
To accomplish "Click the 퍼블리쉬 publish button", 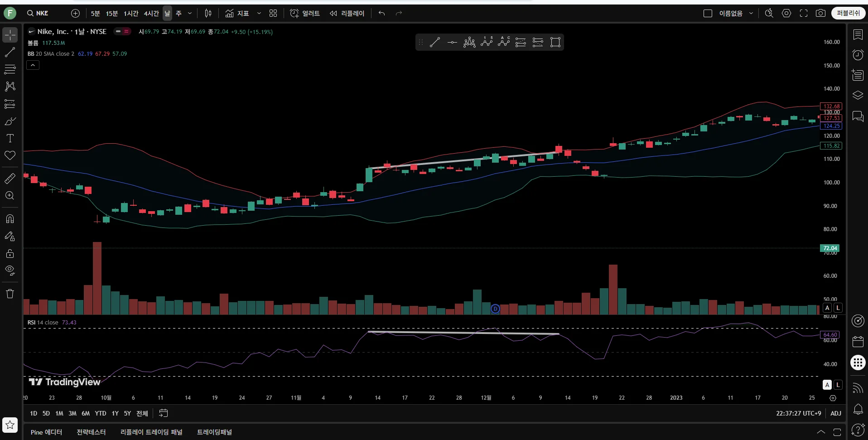I will click(848, 13).
